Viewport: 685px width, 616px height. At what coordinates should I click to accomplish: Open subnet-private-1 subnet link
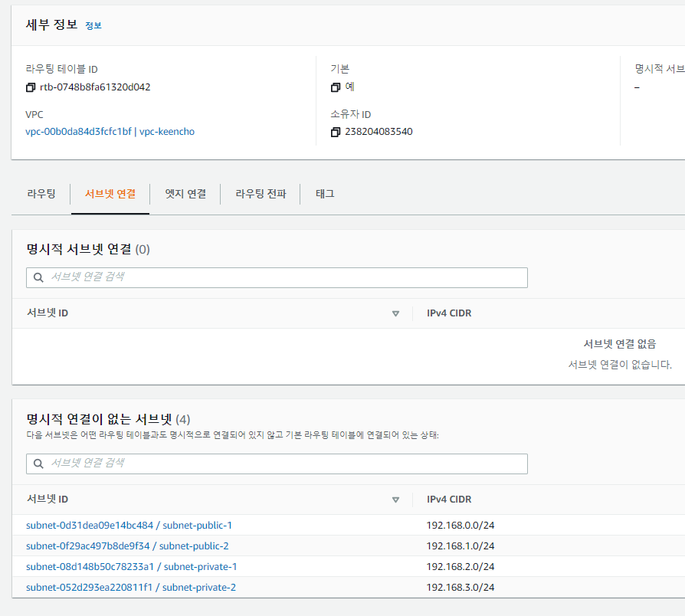[131, 567]
